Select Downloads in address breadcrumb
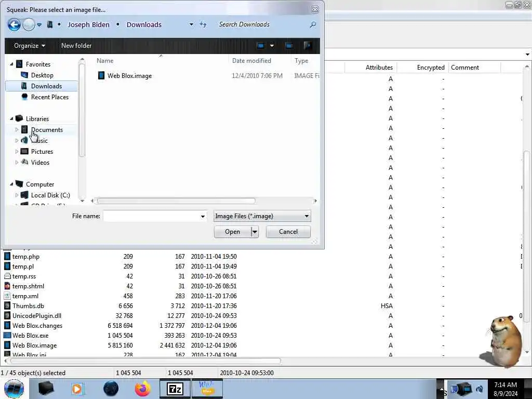532x399 pixels. (x=144, y=25)
